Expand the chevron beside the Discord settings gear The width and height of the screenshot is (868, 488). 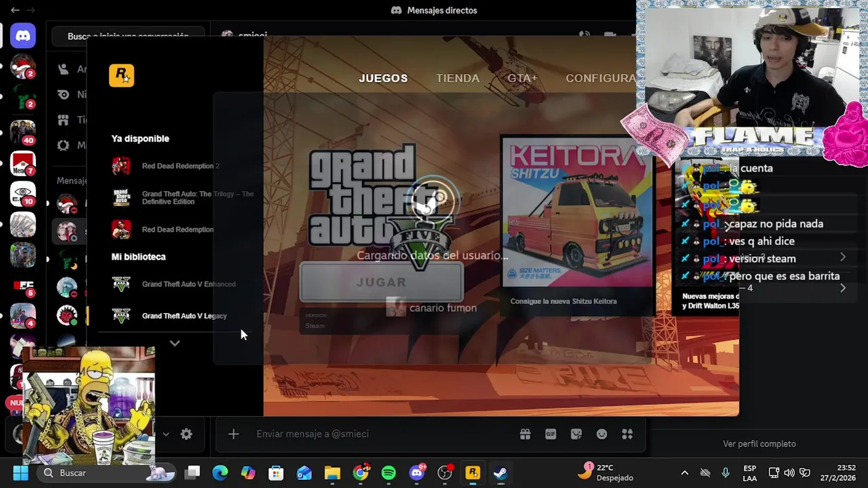tap(165, 434)
